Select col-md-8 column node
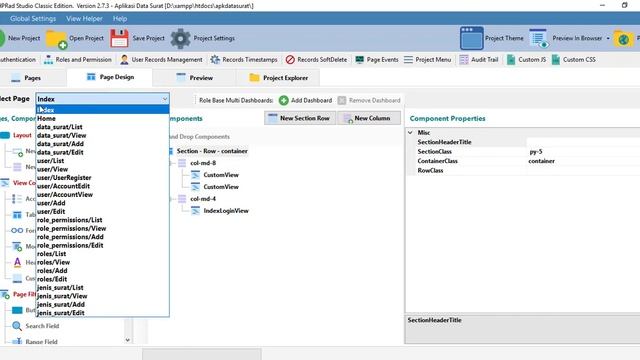Screen dimensions: 640x360 (x=203, y=163)
